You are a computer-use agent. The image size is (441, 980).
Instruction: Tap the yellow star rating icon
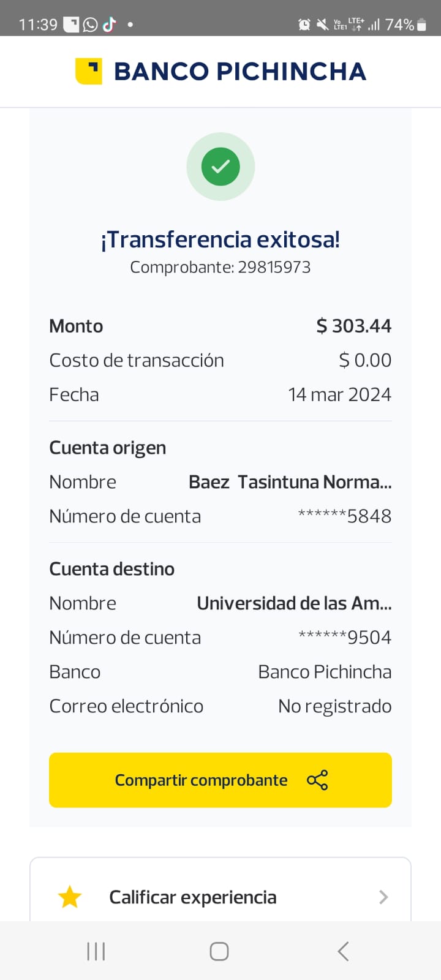point(70,897)
